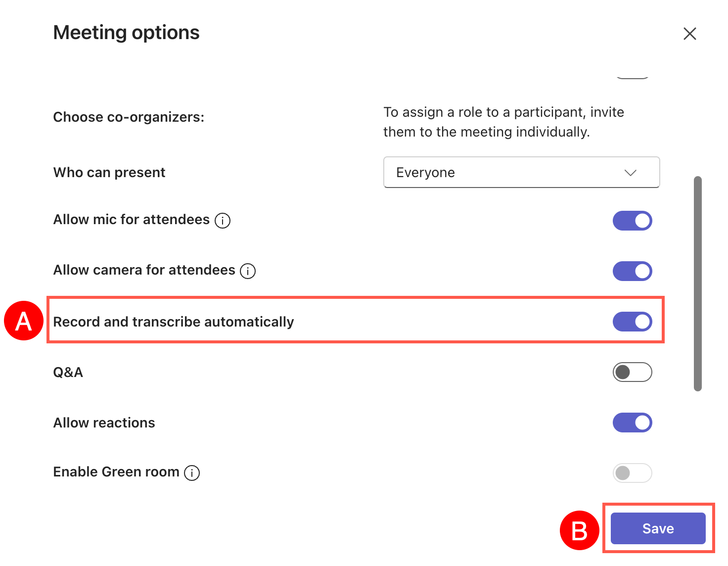Click the red circled A annotation marker

tap(24, 321)
